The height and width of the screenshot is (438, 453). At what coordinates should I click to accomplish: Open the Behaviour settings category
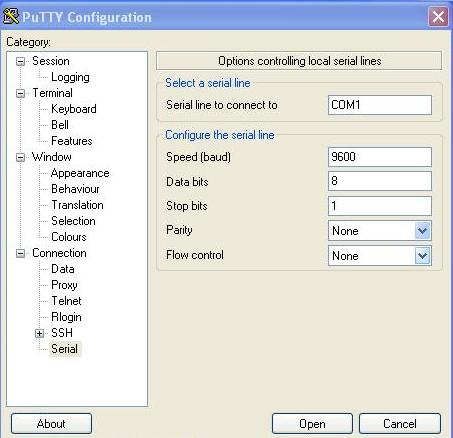point(75,189)
